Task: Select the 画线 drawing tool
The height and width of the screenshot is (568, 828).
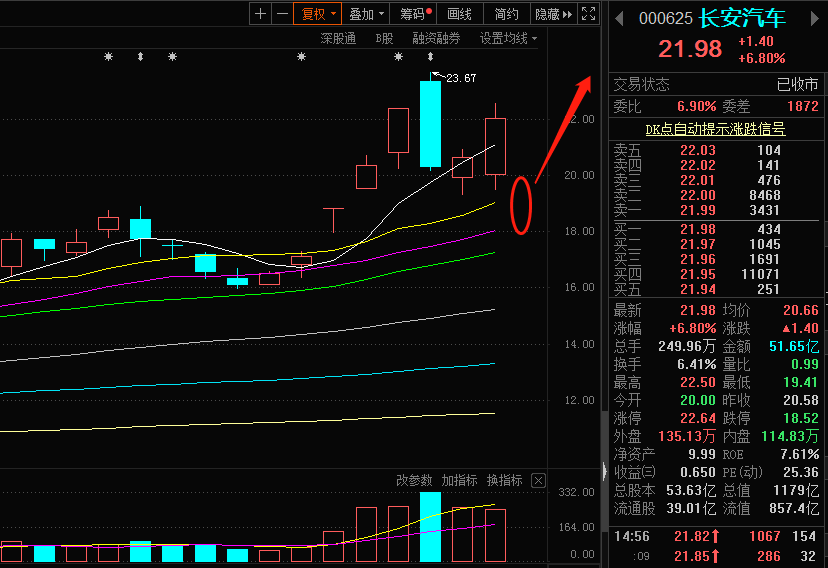Action: tap(459, 14)
